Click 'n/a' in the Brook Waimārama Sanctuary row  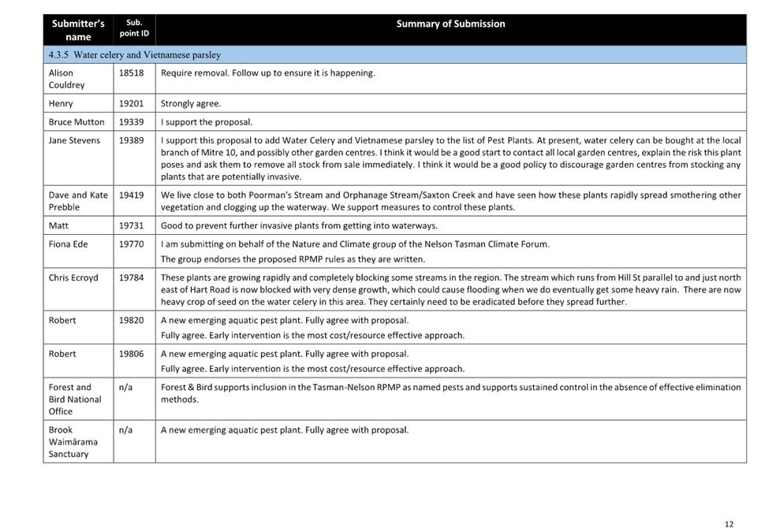click(x=125, y=430)
